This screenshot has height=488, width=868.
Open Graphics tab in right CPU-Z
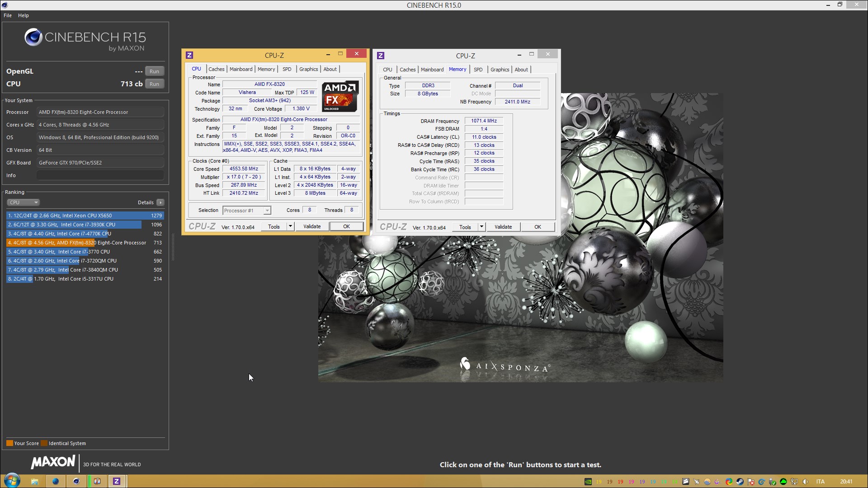500,70
